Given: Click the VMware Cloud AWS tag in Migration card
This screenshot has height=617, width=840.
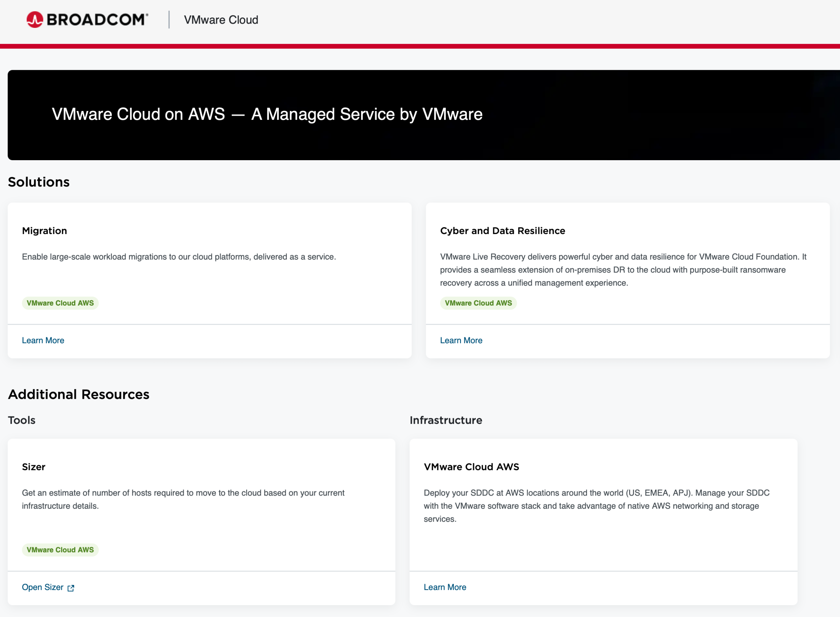Looking at the screenshot, I should (x=60, y=303).
